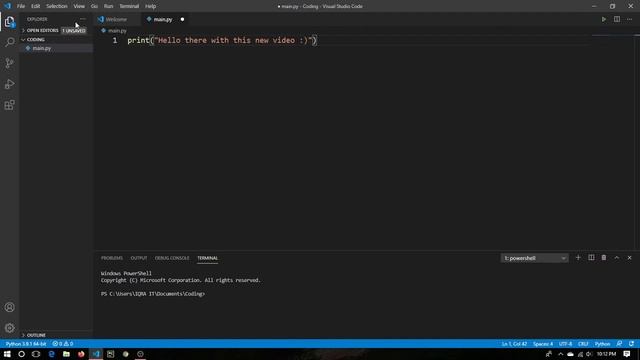640x360 pixels.
Task: Click the taskbar clock showing 10:12 PM
Action: tap(606, 354)
